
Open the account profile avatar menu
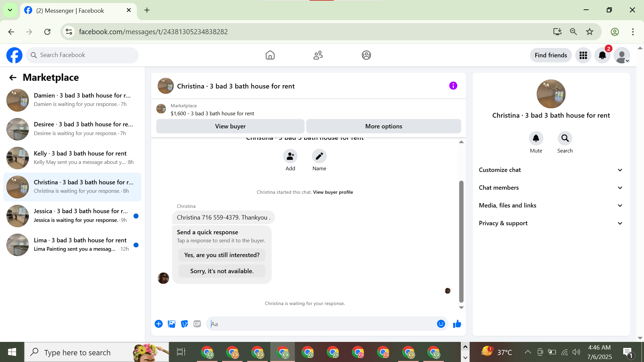(622, 55)
